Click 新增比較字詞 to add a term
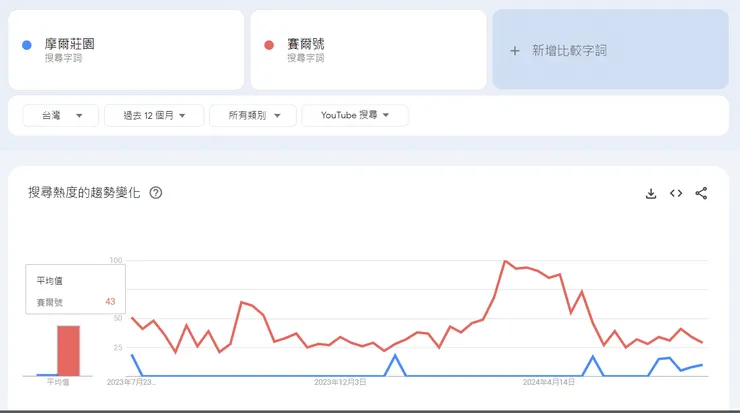Image resolution: width=740 pixels, height=413 pixels. (x=569, y=50)
